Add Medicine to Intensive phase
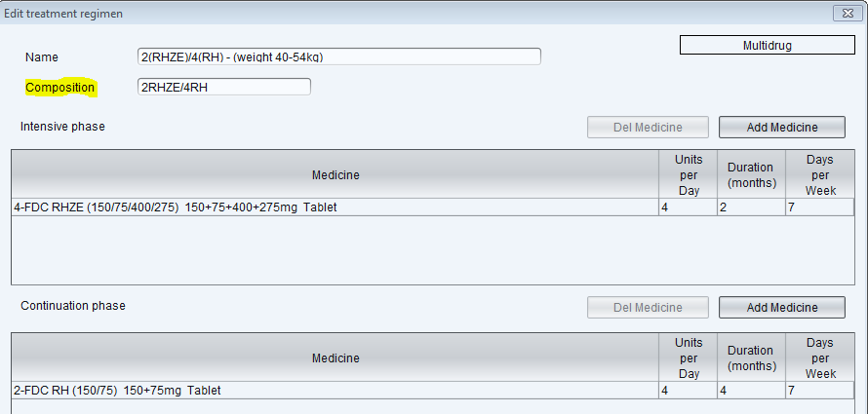Image resolution: width=868 pixels, height=414 pixels. coord(781,128)
